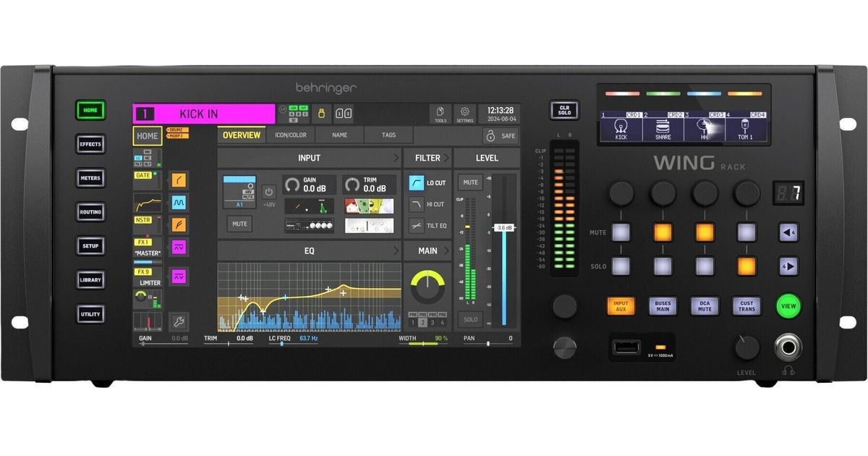The width and height of the screenshot is (868, 456).
Task: Select the LO CUT filter icon
Action: pos(417,183)
